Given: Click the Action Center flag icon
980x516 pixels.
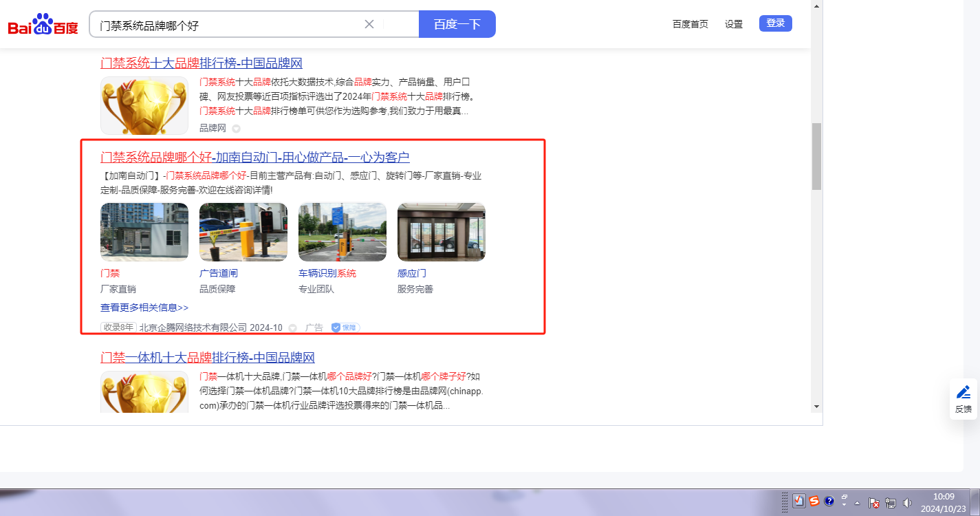Looking at the screenshot, I should 874,502.
